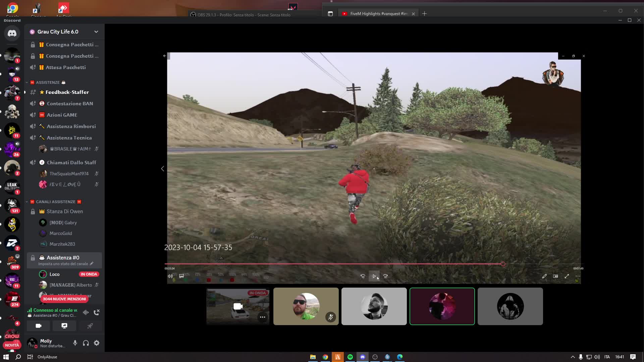Switch to FiveM Highlights browser tab

point(377,14)
